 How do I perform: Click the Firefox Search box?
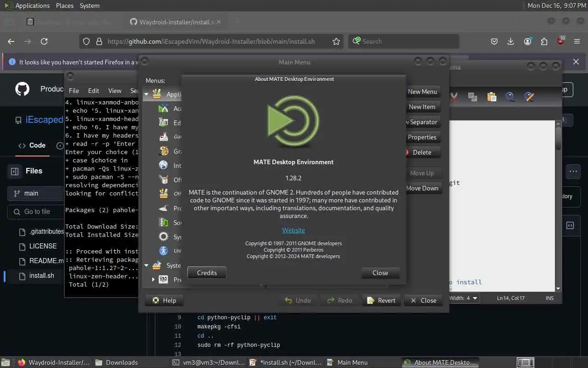(x=404, y=41)
